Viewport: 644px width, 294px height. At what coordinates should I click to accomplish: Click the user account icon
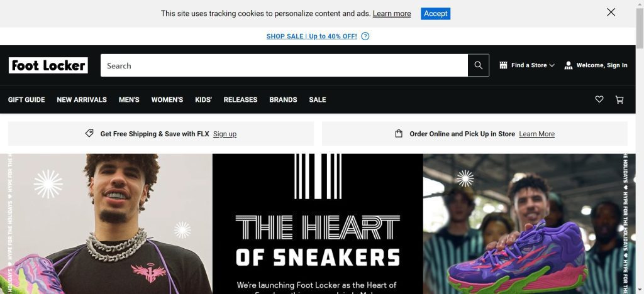coord(569,65)
